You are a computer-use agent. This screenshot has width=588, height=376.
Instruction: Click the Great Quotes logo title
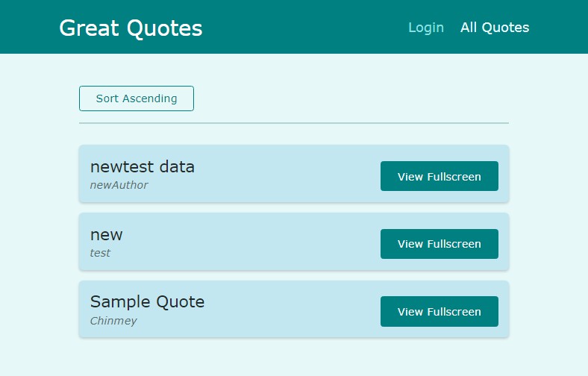pos(131,28)
